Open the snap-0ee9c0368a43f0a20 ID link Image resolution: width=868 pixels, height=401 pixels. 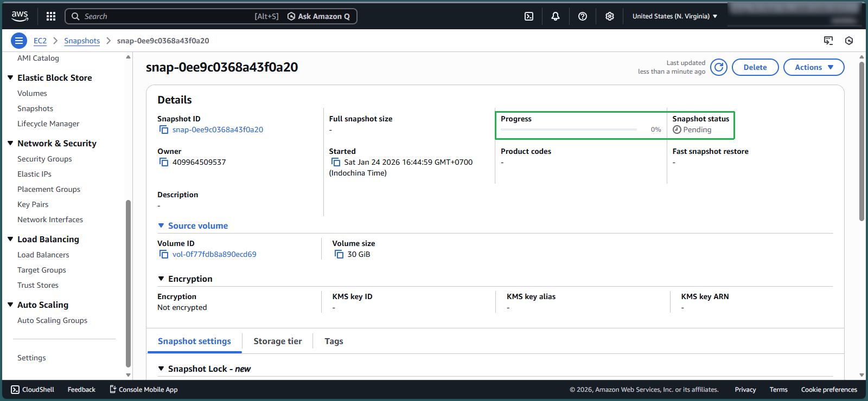218,130
